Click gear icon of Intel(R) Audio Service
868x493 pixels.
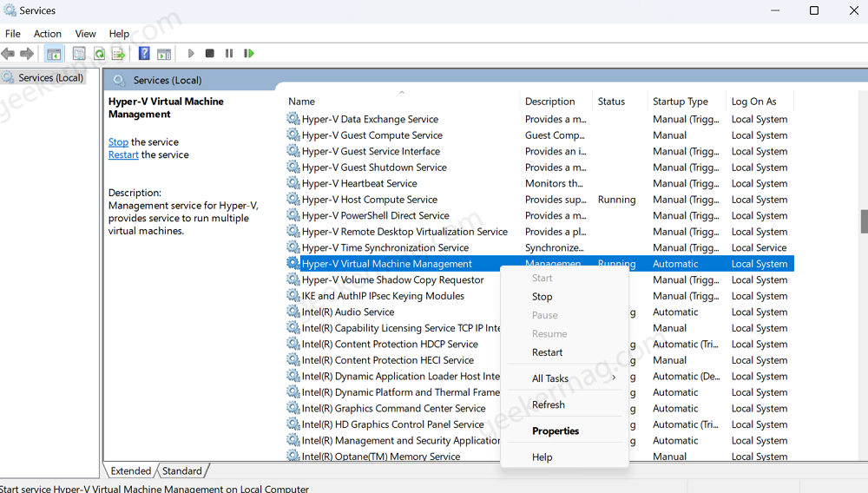click(x=293, y=311)
